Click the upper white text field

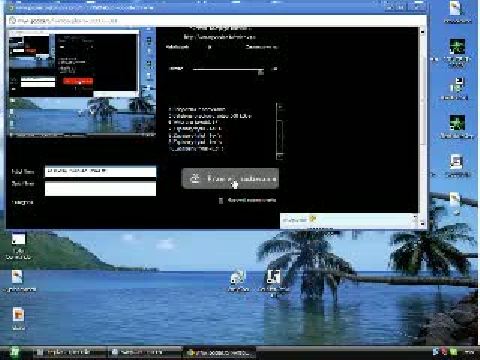[x=100, y=171]
